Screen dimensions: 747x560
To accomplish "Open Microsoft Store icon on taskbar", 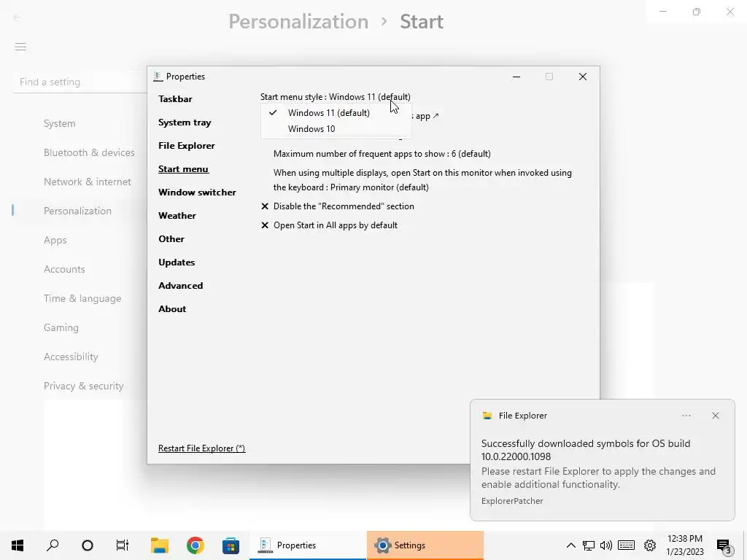I will [x=231, y=545].
